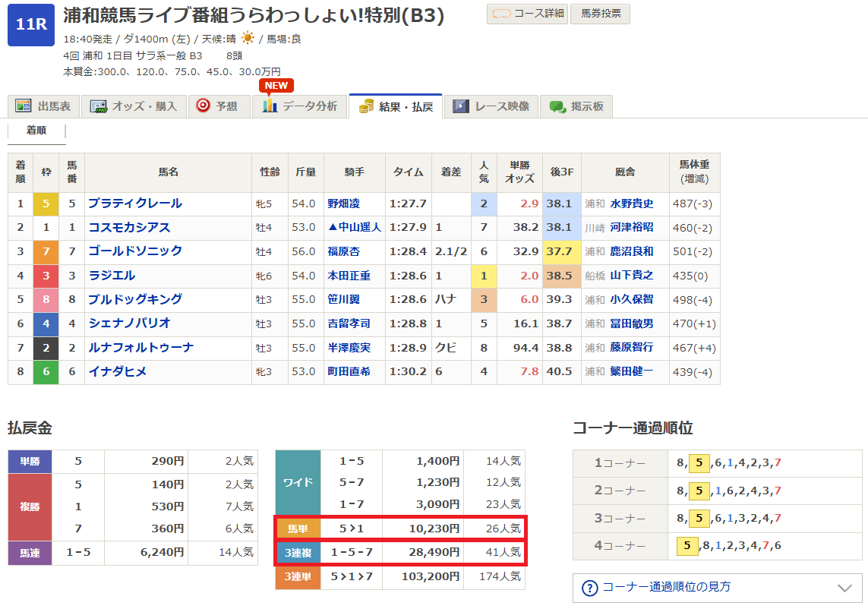
Task: Select the 着順 sub-tab
Action: click(36, 131)
